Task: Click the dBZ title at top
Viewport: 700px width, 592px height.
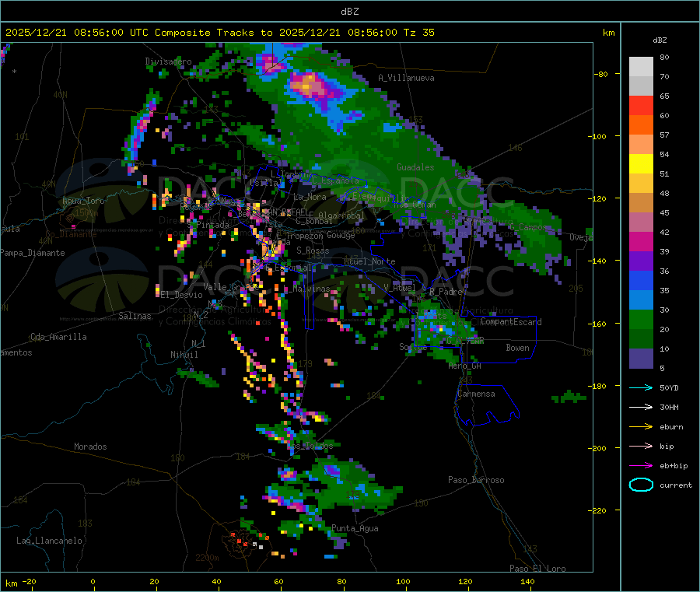Action: click(x=349, y=12)
